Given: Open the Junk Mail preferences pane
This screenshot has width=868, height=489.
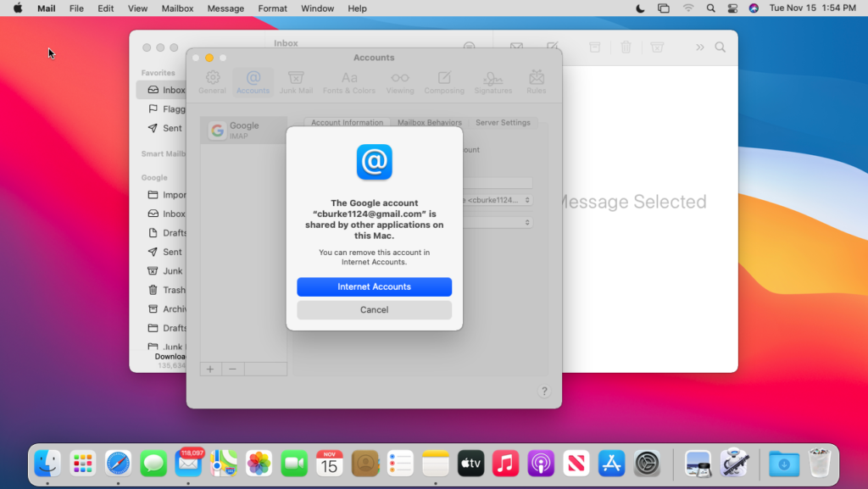Looking at the screenshot, I should [296, 82].
